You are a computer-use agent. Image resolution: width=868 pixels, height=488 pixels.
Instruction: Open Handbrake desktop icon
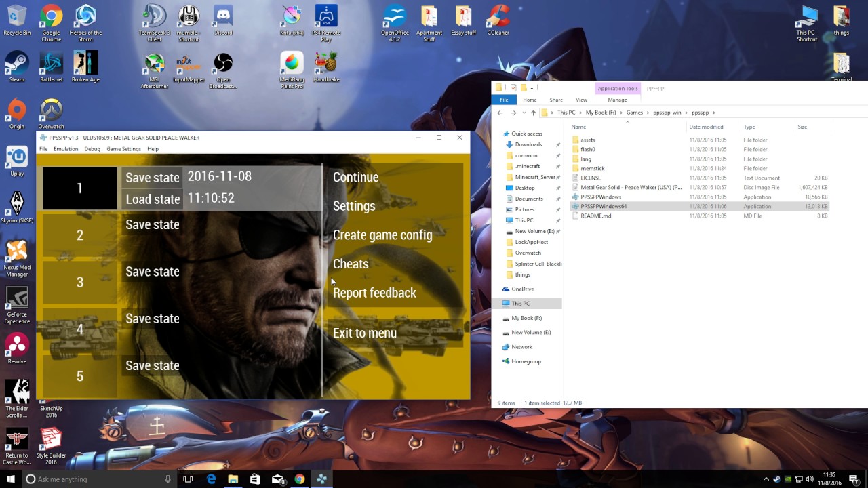[326, 67]
